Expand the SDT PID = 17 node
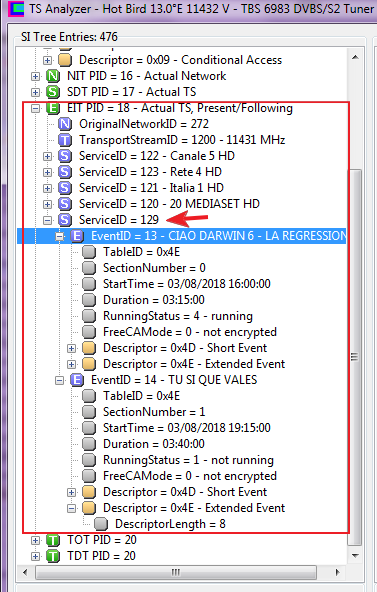 click(35, 92)
